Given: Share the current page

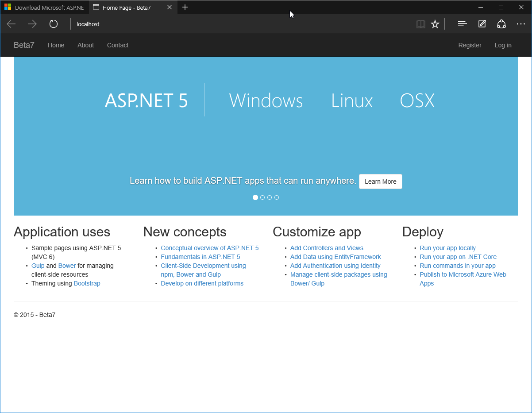Looking at the screenshot, I should [x=501, y=24].
